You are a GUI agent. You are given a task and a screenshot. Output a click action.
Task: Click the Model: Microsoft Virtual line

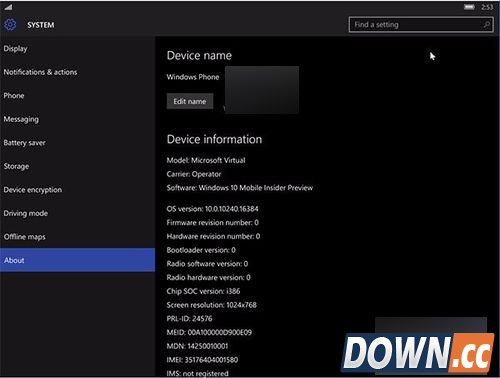[x=206, y=160]
